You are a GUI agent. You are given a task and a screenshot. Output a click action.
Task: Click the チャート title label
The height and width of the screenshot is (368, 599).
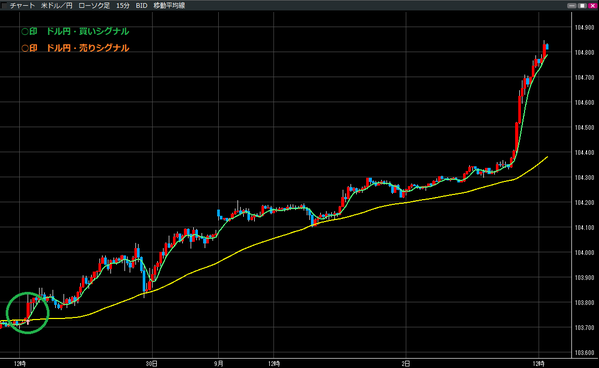22,6
